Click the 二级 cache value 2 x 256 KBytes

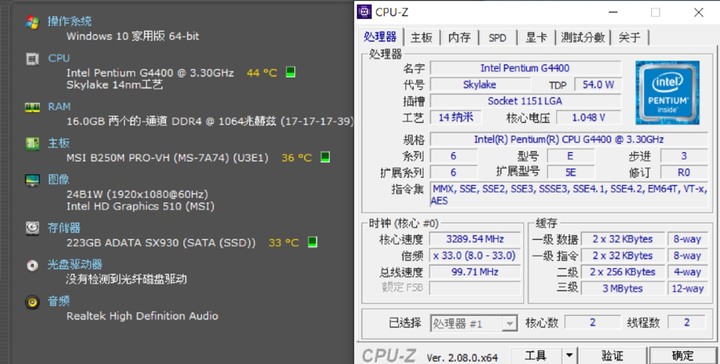[x=623, y=272]
